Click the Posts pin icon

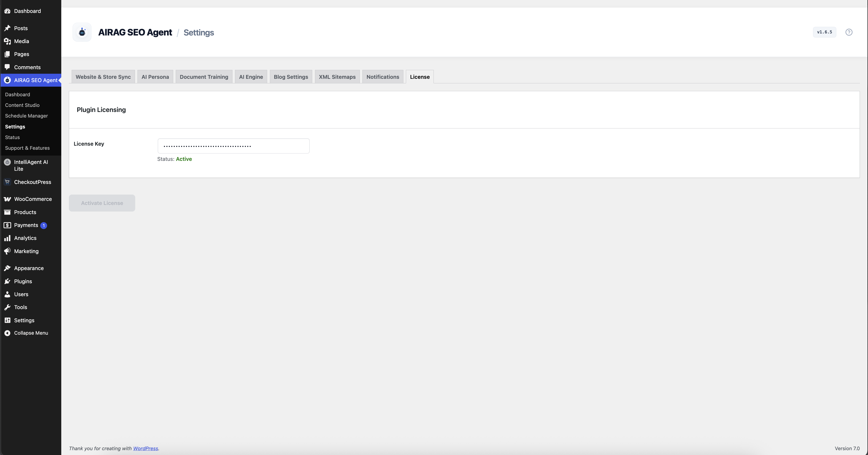[x=7, y=28]
